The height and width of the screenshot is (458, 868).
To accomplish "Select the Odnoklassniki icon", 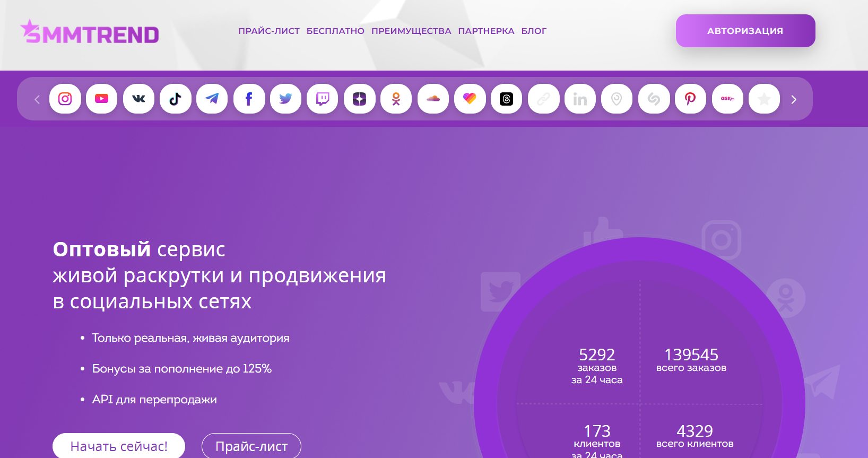I will [396, 99].
